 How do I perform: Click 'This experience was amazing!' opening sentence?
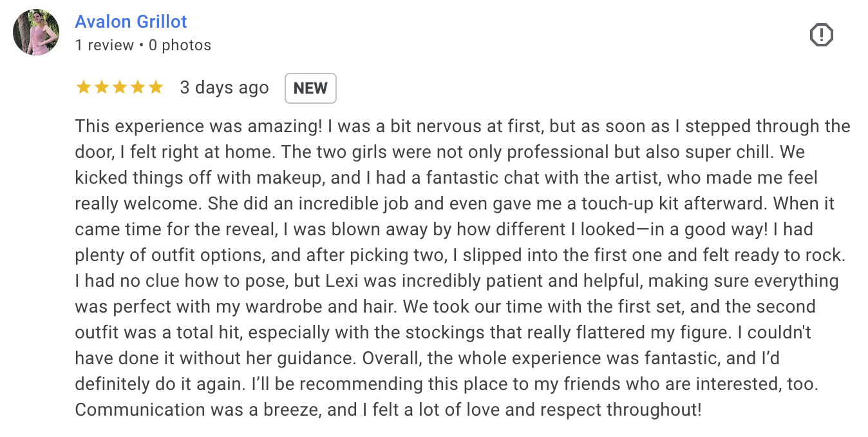(198, 126)
